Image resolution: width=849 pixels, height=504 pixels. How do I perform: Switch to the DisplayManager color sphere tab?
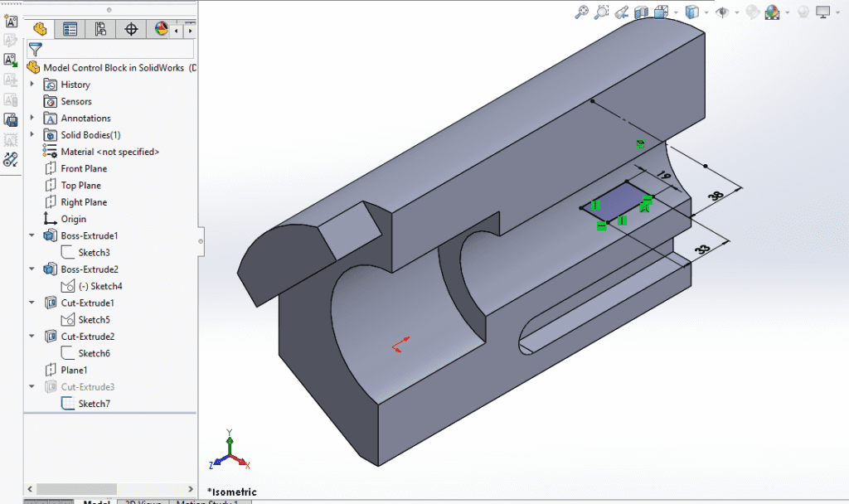click(161, 29)
